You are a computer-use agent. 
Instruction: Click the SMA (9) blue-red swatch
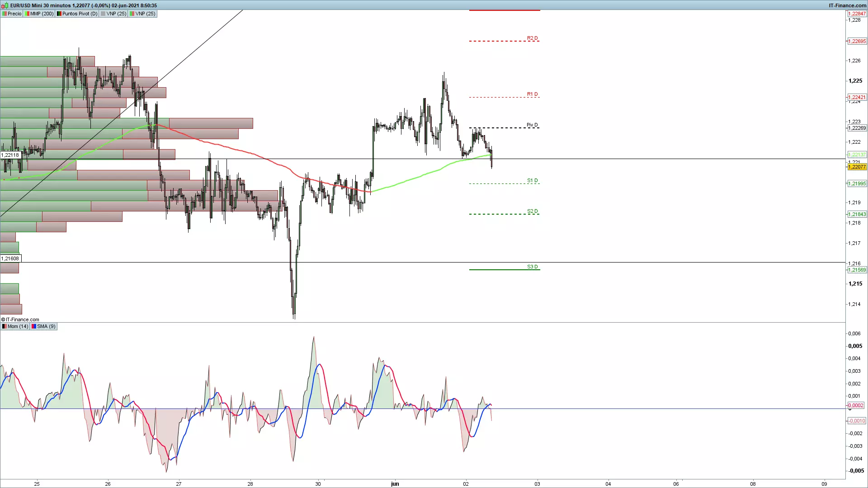coord(34,326)
